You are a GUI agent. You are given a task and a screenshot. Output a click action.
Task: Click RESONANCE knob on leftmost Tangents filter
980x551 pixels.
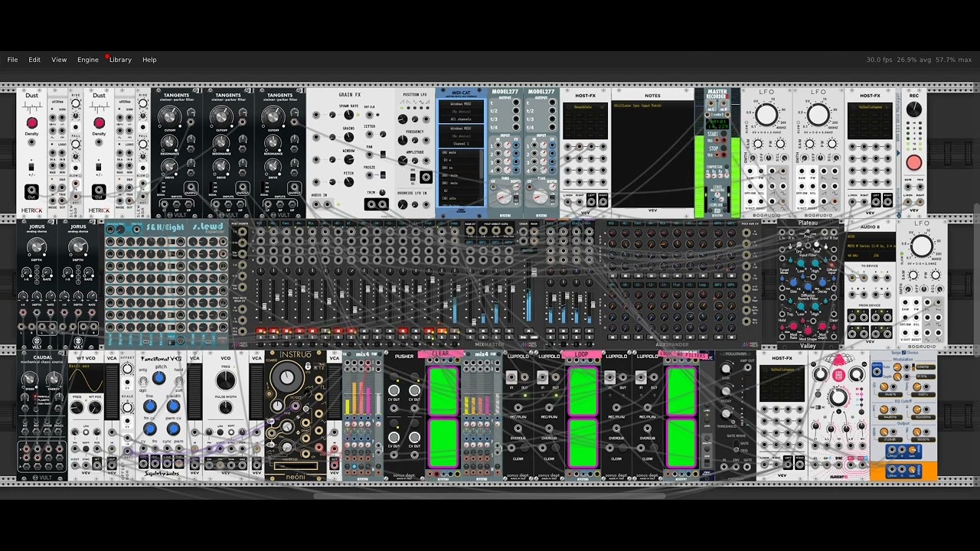point(169,143)
